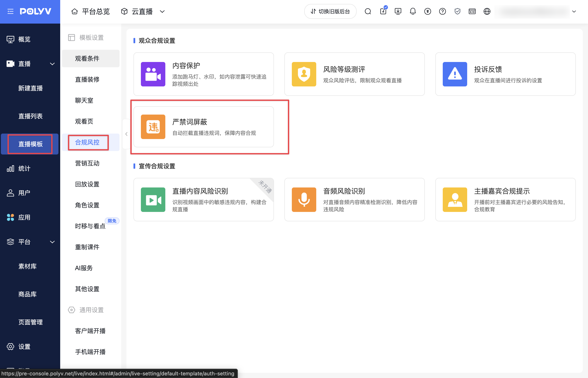Click the green video icon of 直播内容风险识别

[153, 200]
